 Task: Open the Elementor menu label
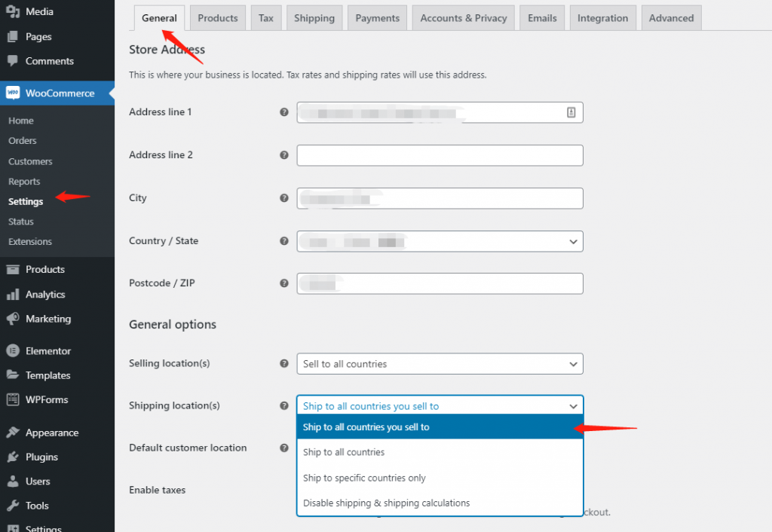48,351
